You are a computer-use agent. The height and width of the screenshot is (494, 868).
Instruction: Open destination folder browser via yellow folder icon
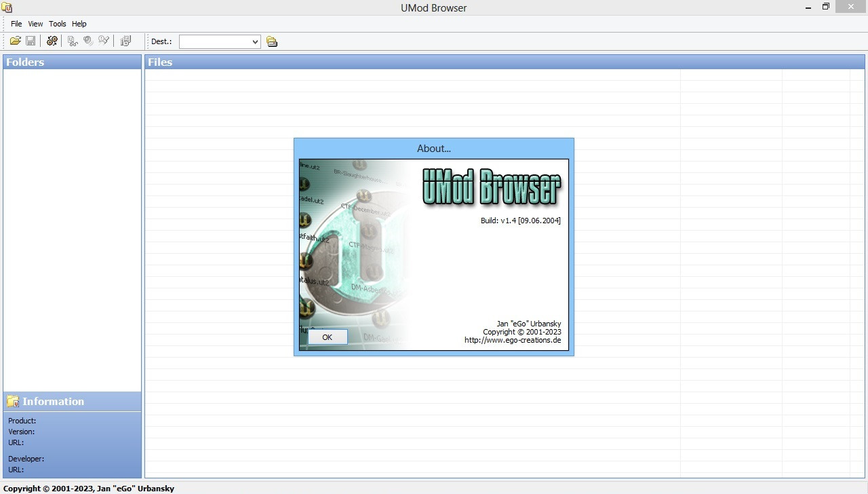click(271, 41)
